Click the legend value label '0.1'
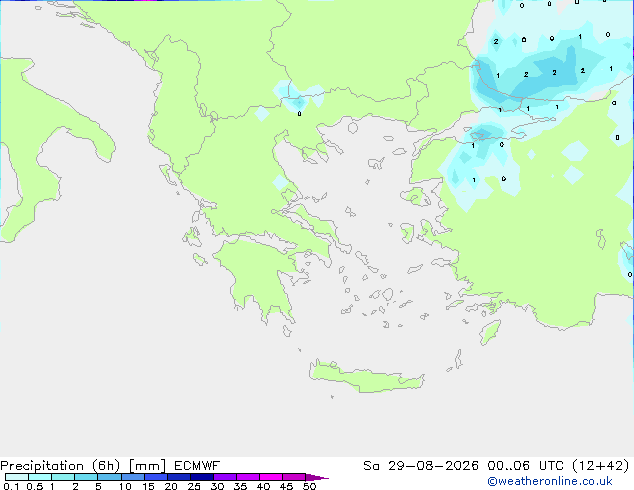Image resolution: width=634 pixels, height=490 pixels. click(11, 486)
